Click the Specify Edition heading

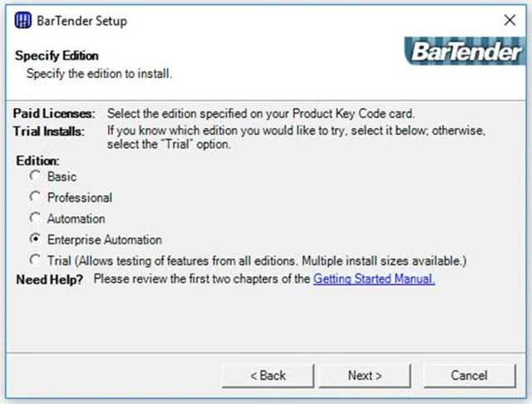pyautogui.click(x=57, y=56)
